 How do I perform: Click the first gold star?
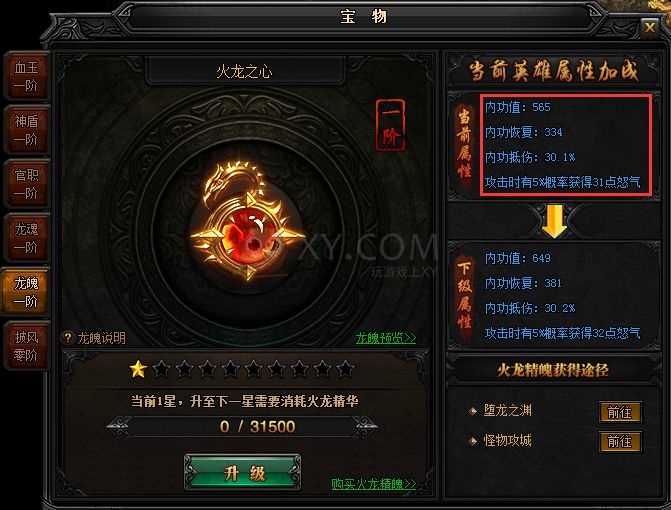point(138,369)
